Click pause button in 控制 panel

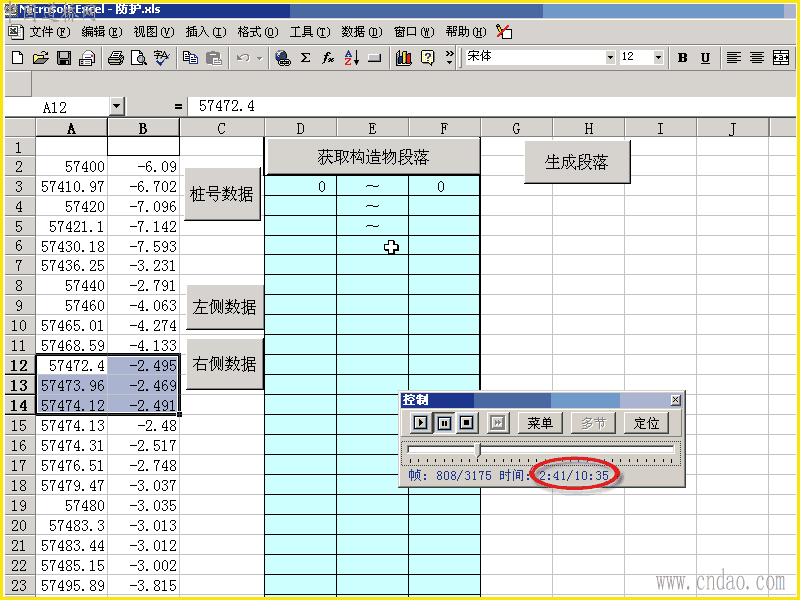444,422
